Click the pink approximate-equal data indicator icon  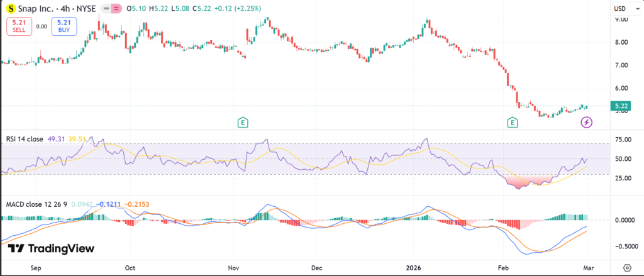pos(117,9)
